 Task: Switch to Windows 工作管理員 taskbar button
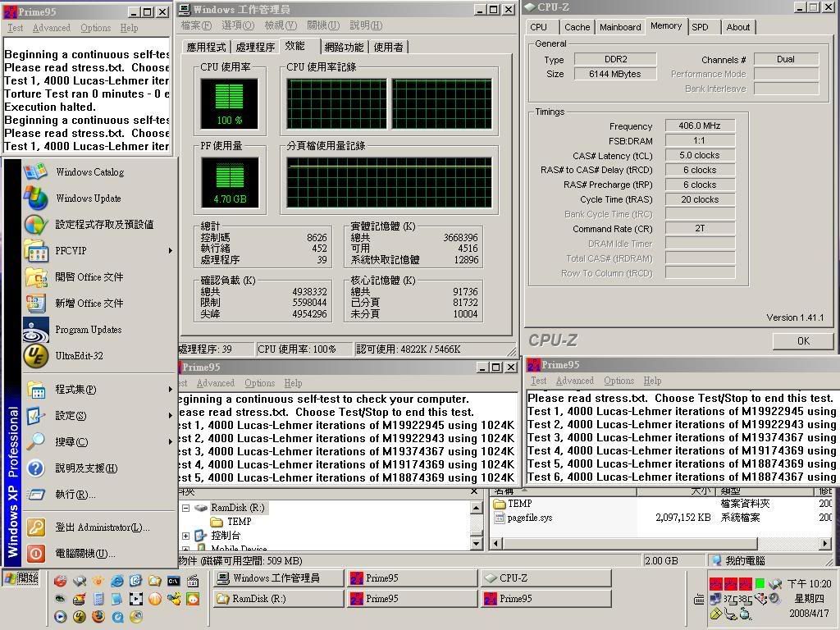(277, 578)
